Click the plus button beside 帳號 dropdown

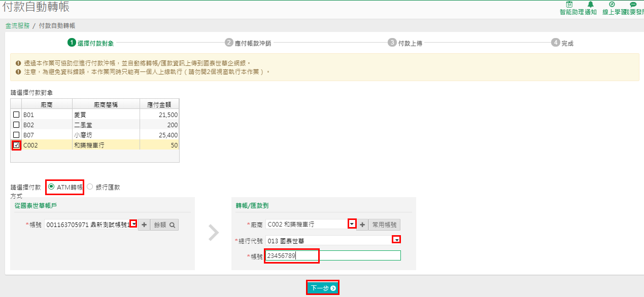[144, 225]
